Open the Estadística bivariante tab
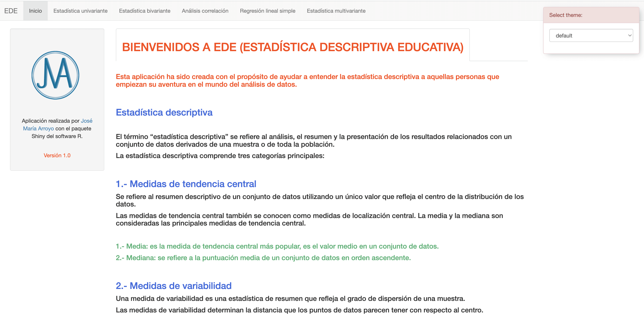The image size is (644, 318). pyautogui.click(x=145, y=11)
